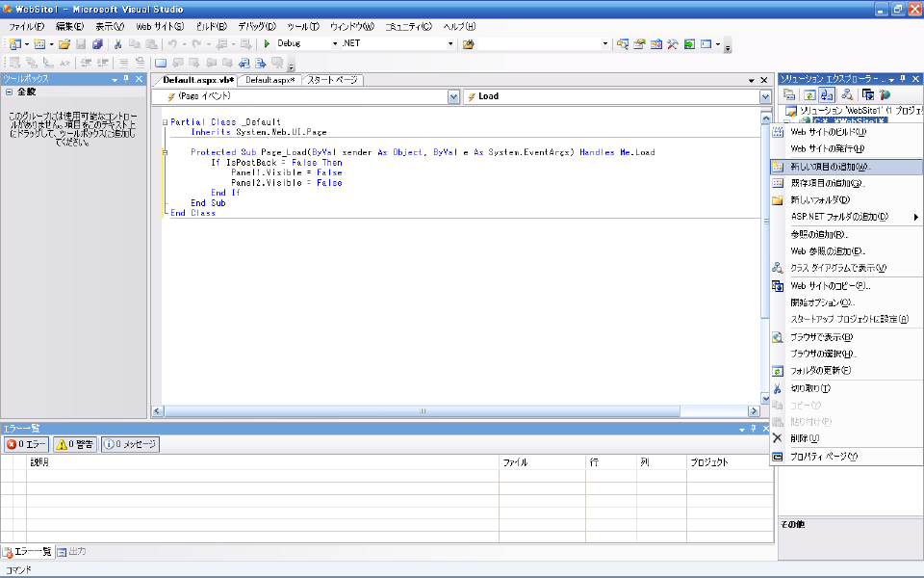Click the Open File folder icon in toolbar

tap(64, 44)
